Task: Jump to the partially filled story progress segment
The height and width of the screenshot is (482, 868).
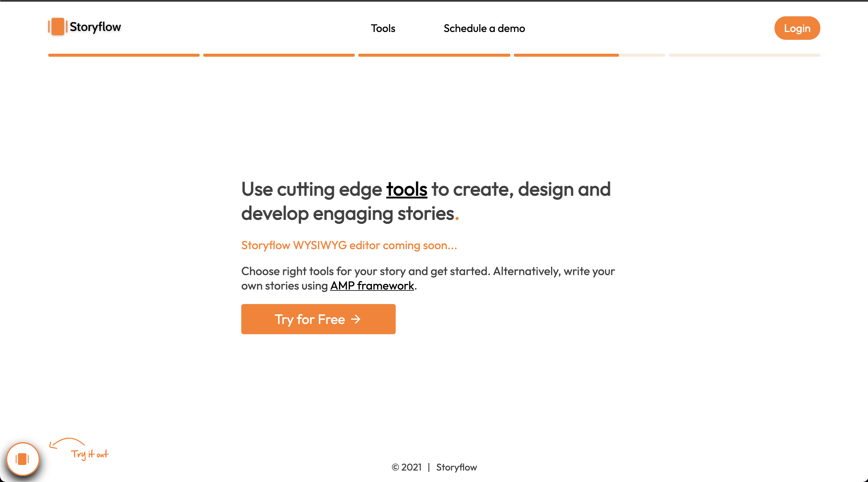Action: [x=589, y=55]
